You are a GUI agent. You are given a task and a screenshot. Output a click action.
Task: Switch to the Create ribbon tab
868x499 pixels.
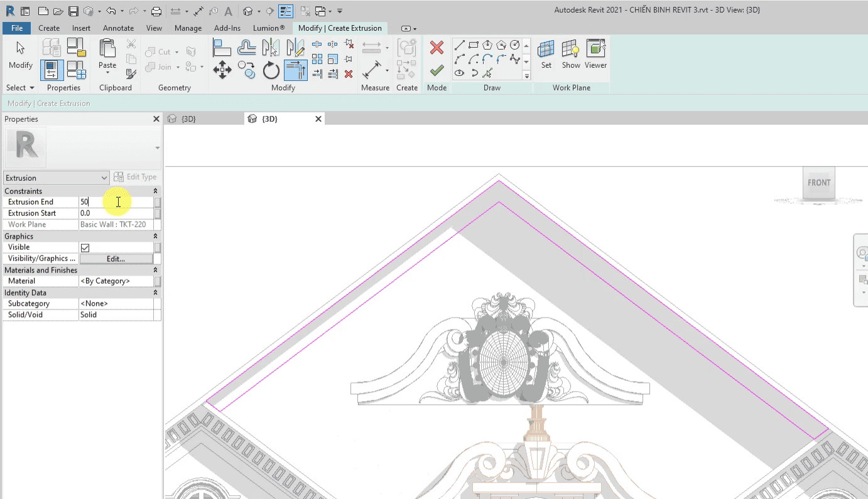(49, 28)
